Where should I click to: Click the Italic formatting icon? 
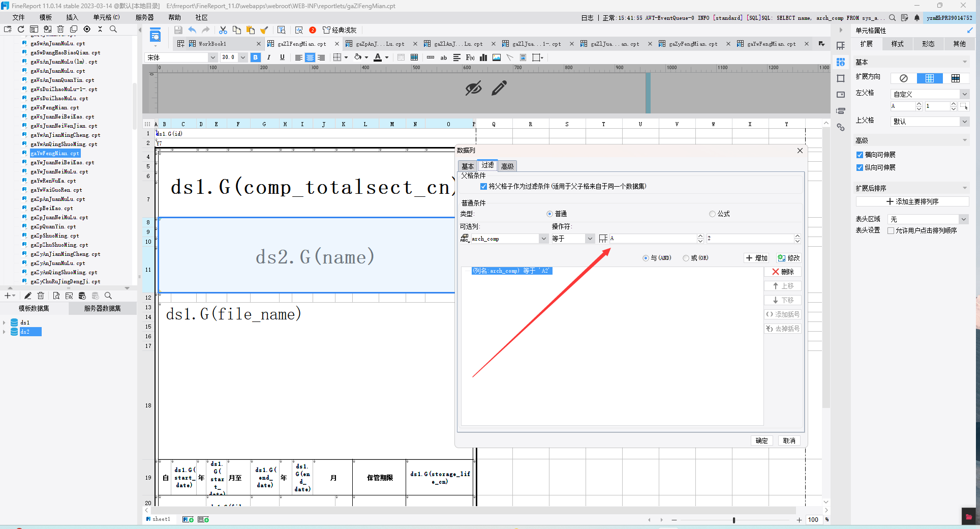(x=269, y=57)
